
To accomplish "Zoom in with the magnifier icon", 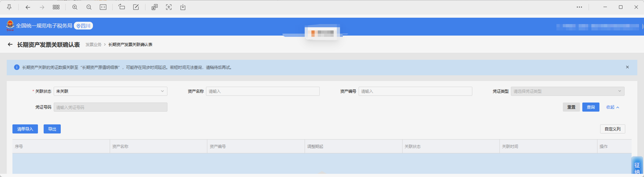I will pos(75,7).
